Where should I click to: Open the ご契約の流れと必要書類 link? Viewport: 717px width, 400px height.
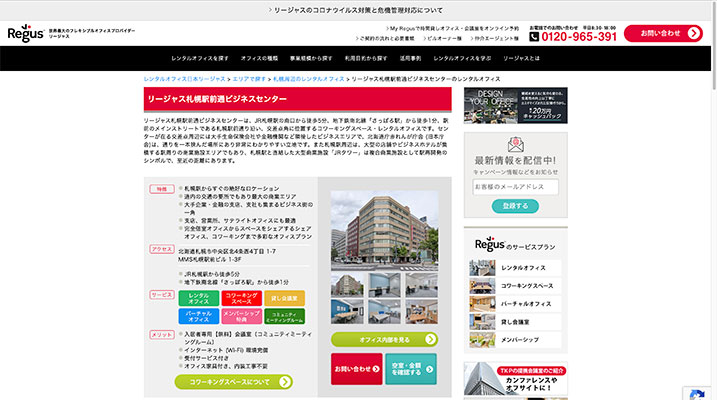point(385,38)
